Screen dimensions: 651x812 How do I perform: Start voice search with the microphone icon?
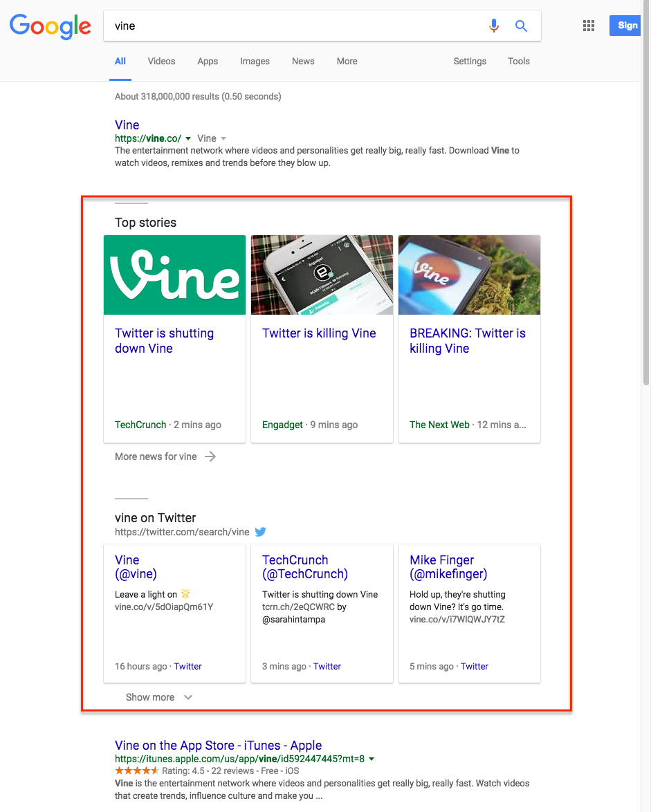click(494, 26)
